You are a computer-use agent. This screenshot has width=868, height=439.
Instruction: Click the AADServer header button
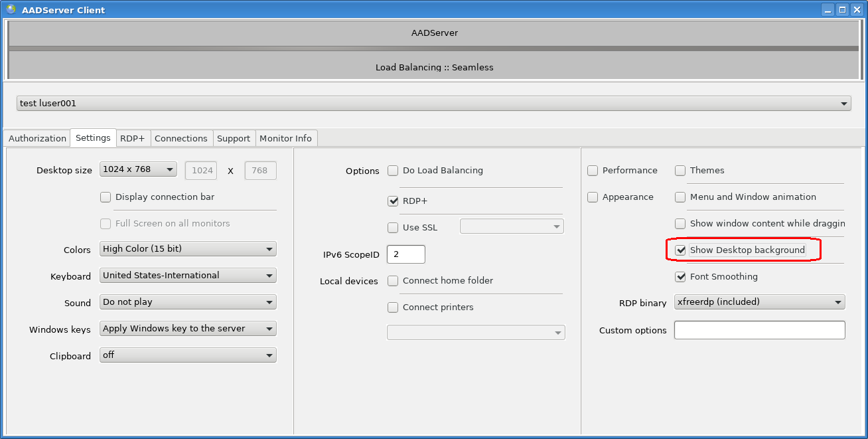point(434,33)
